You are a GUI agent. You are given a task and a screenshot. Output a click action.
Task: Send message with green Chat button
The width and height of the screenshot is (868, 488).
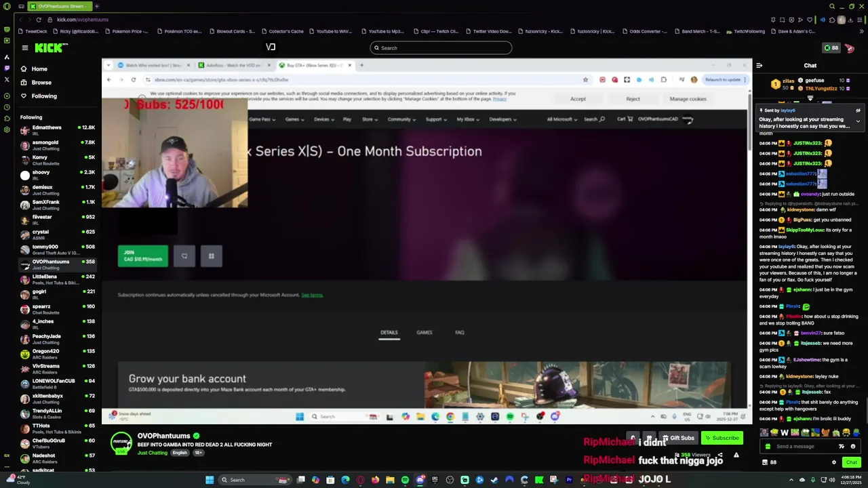coord(851,462)
